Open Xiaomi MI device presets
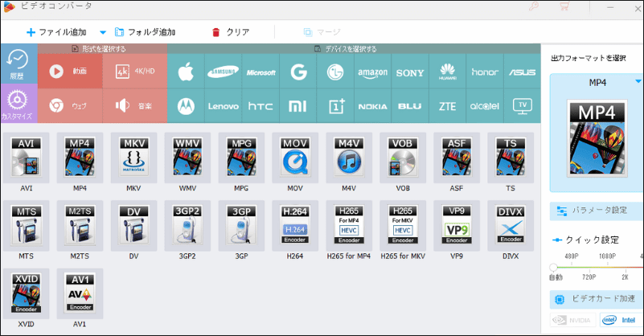The height and width of the screenshot is (336, 644). pyautogui.click(x=298, y=106)
